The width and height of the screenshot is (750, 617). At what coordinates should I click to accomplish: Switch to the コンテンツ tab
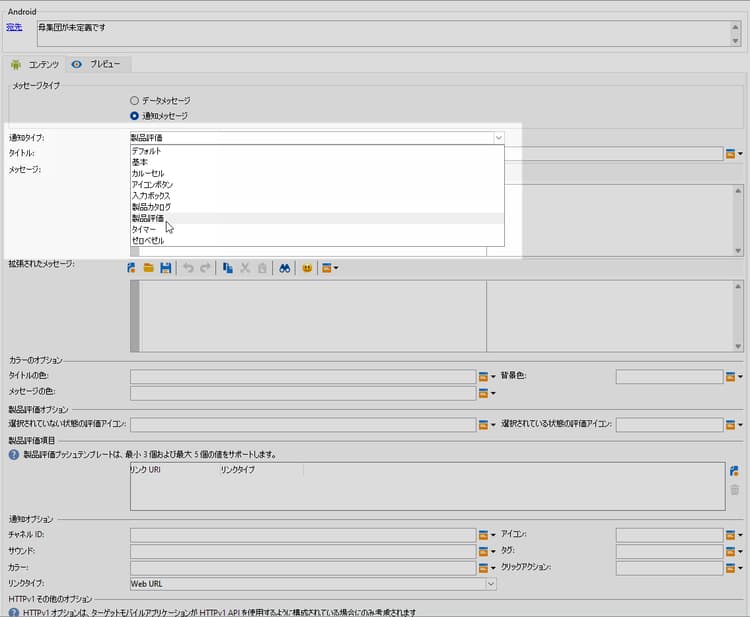(35, 64)
